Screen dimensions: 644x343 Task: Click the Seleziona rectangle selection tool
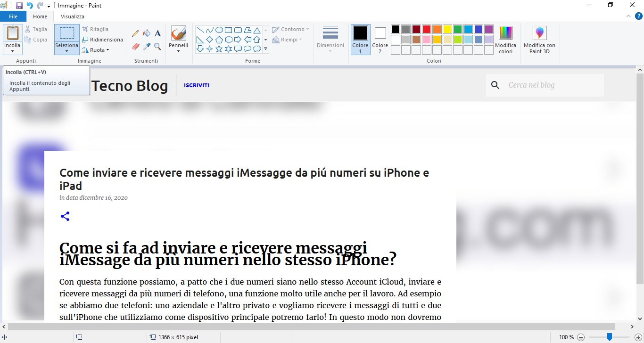click(67, 33)
